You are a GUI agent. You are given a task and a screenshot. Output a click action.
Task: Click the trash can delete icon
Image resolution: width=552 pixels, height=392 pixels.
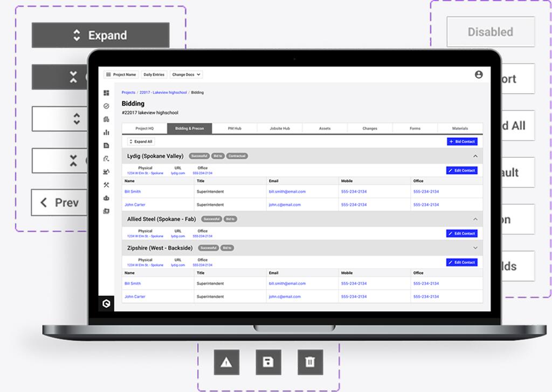pyautogui.click(x=310, y=362)
